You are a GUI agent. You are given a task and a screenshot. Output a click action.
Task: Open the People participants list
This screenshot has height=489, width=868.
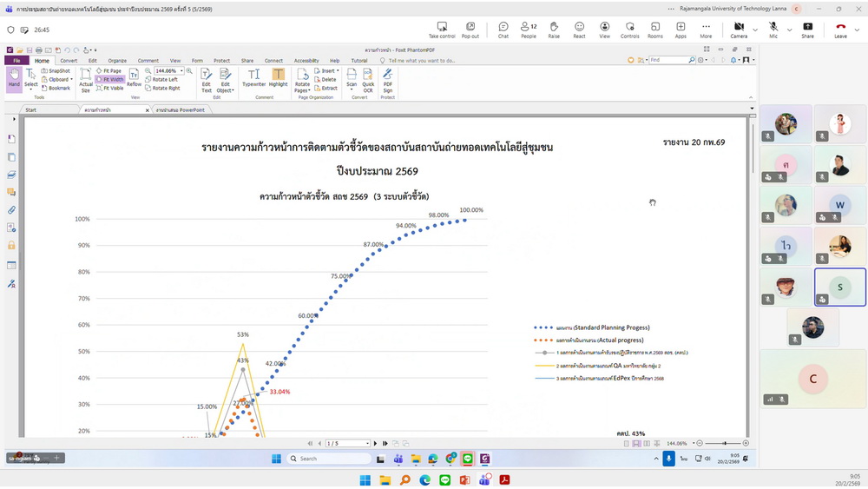coord(529,30)
